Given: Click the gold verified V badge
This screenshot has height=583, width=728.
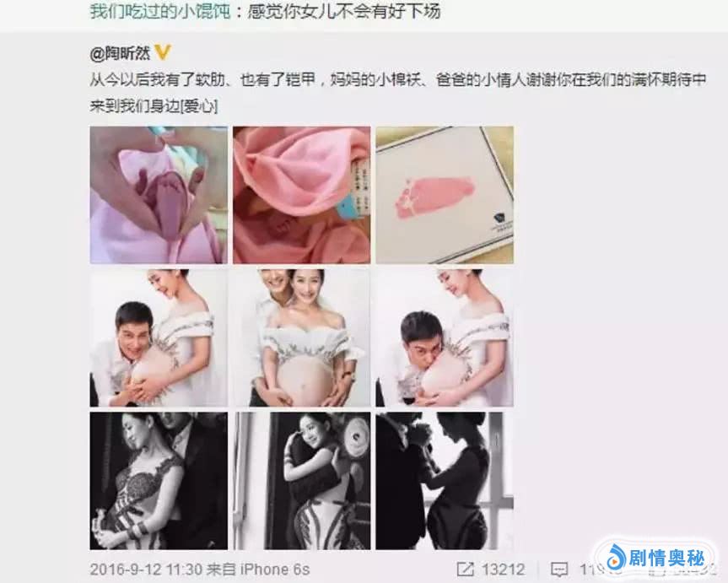Looking at the screenshot, I should (162, 52).
